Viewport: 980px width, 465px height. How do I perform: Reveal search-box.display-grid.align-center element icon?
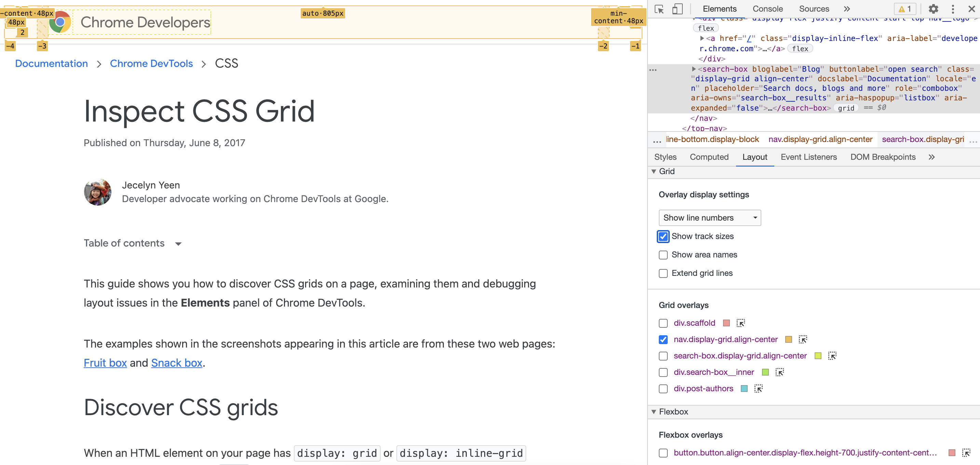coord(832,356)
